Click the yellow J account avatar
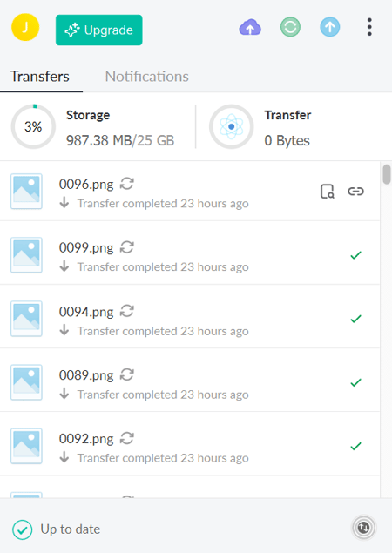Screen dimensions: 392x553 tap(25, 28)
